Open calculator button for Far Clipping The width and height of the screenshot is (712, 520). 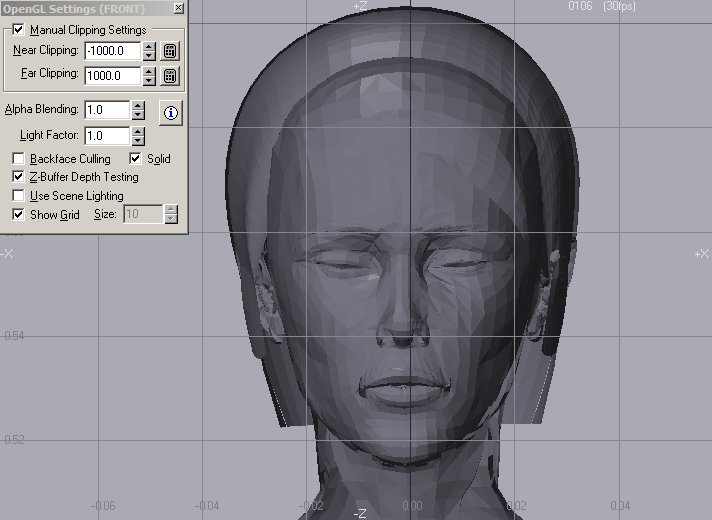point(170,76)
